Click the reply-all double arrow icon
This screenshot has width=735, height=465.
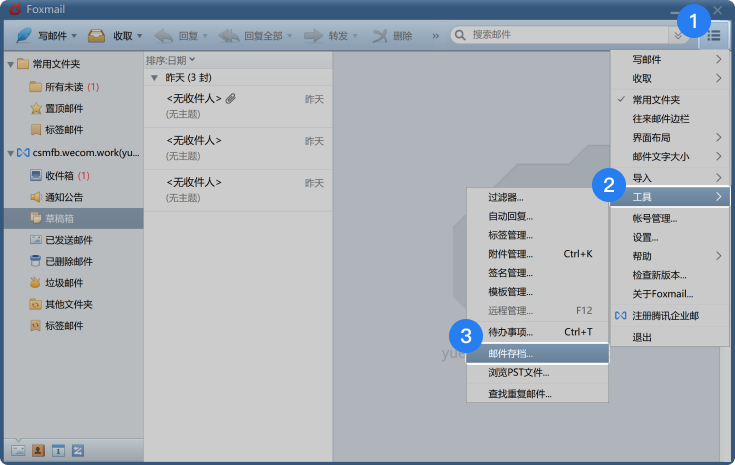click(x=229, y=36)
